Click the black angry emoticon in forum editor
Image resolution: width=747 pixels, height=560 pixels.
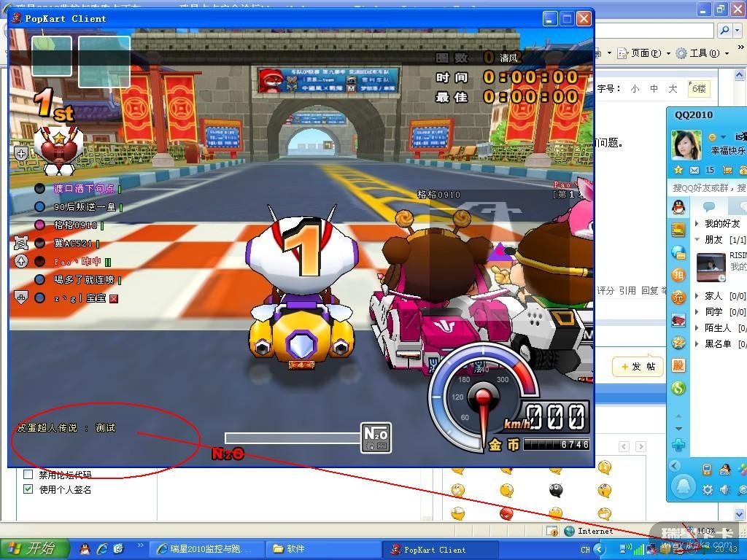click(x=555, y=490)
